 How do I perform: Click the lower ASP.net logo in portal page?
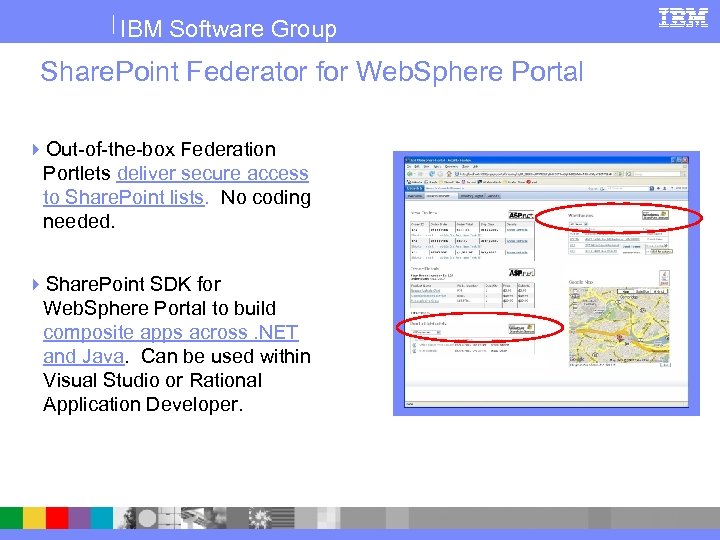point(521,272)
